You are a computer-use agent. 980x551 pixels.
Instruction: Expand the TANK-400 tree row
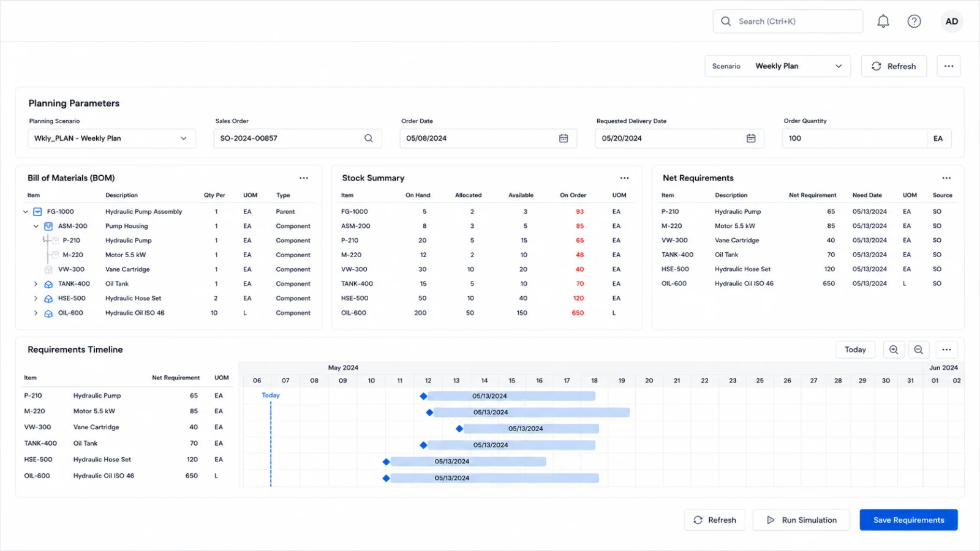click(36, 284)
